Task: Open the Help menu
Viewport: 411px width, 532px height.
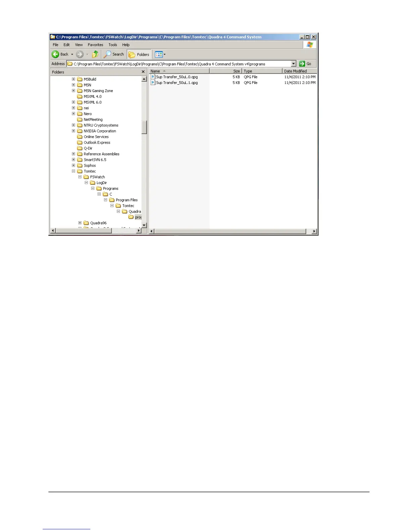Action: click(126, 45)
